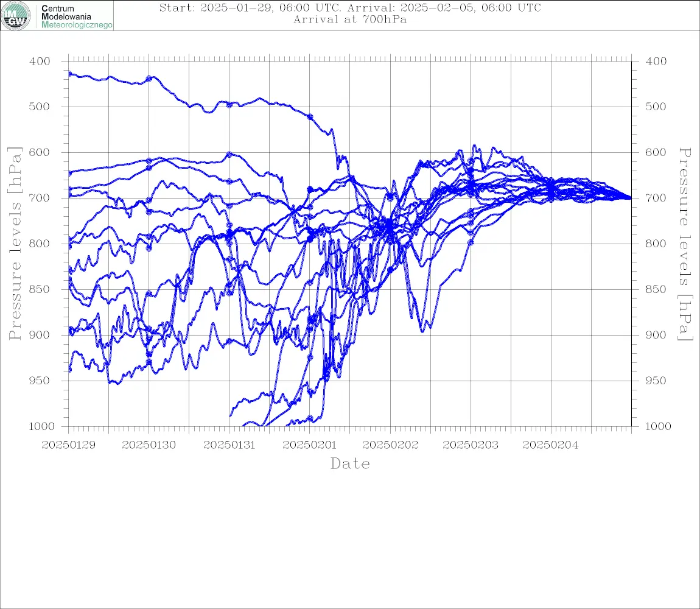Click the right axis 400 label
Screen dimensions: 700x609
656,62
